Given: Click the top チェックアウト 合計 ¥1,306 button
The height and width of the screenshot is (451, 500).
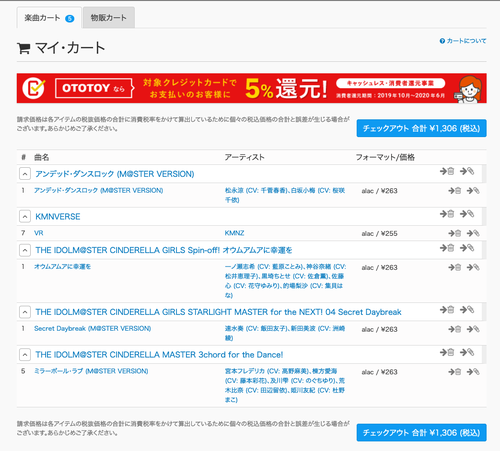Looking at the screenshot, I should pos(421,128).
